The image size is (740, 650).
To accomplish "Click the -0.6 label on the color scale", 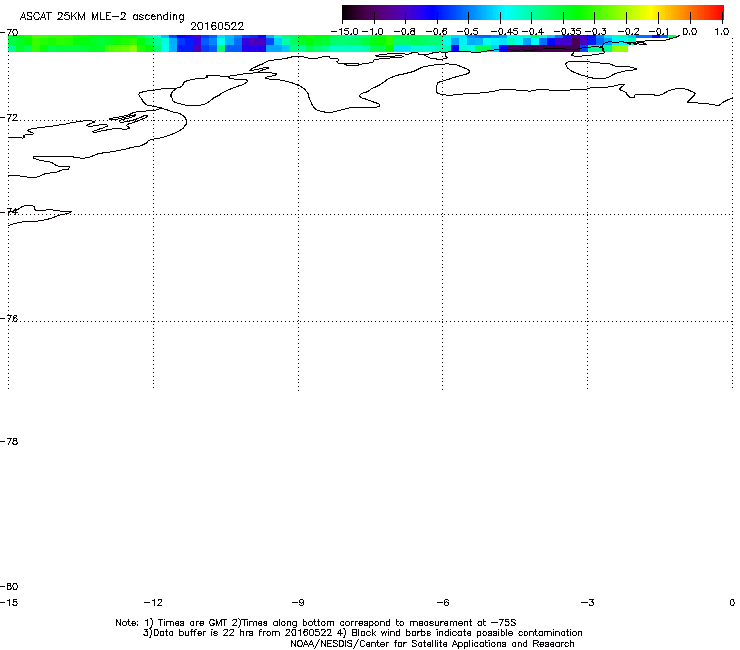I will coord(437,32).
